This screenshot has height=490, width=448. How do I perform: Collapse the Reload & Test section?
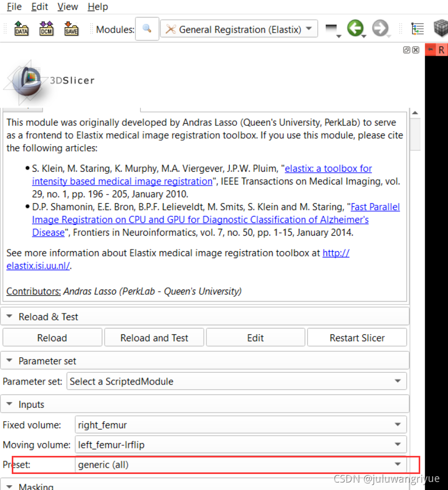tap(205, 317)
